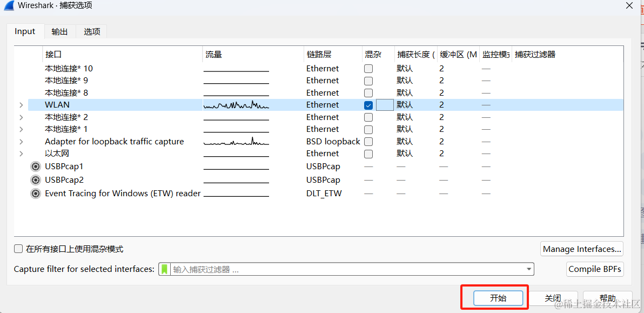Click the 关闭 button
This screenshot has width=644, height=313.
(553, 298)
